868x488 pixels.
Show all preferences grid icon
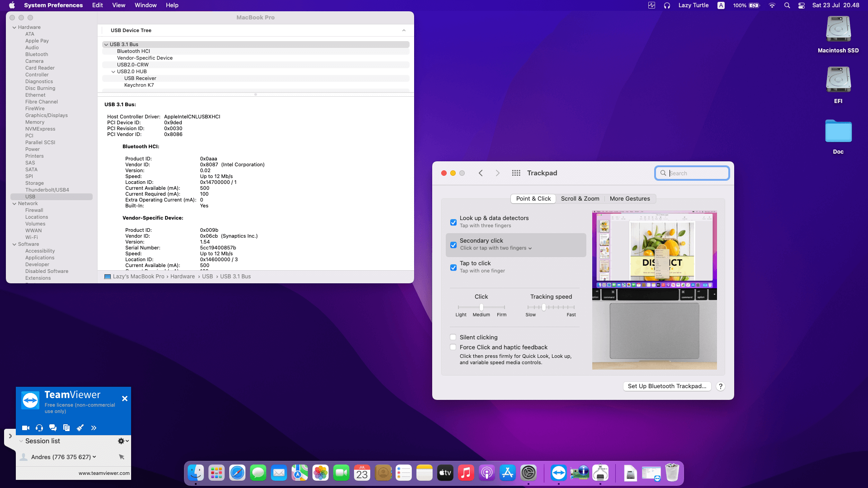click(516, 173)
